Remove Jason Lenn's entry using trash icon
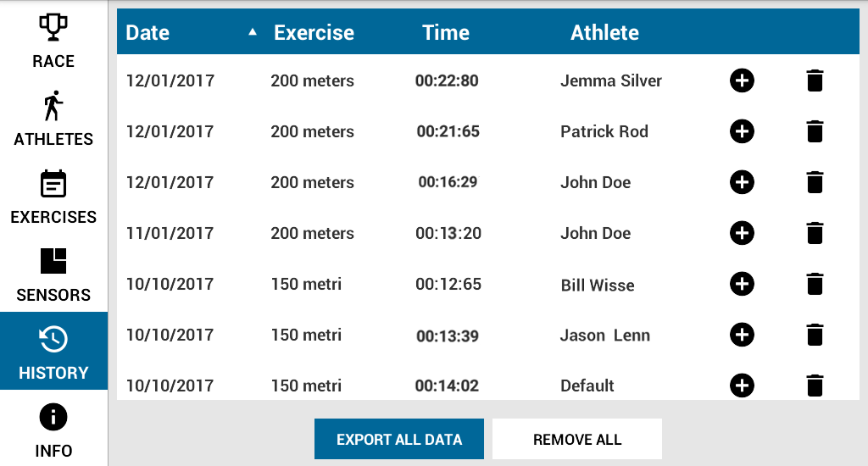This screenshot has width=868, height=466. (815, 335)
